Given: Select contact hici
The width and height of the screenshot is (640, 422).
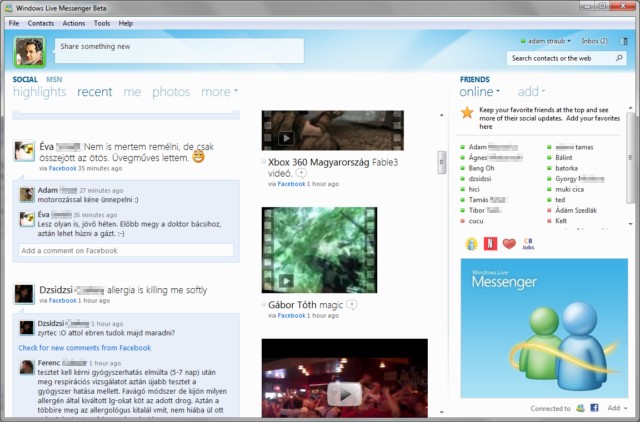Looking at the screenshot, I should 474,189.
